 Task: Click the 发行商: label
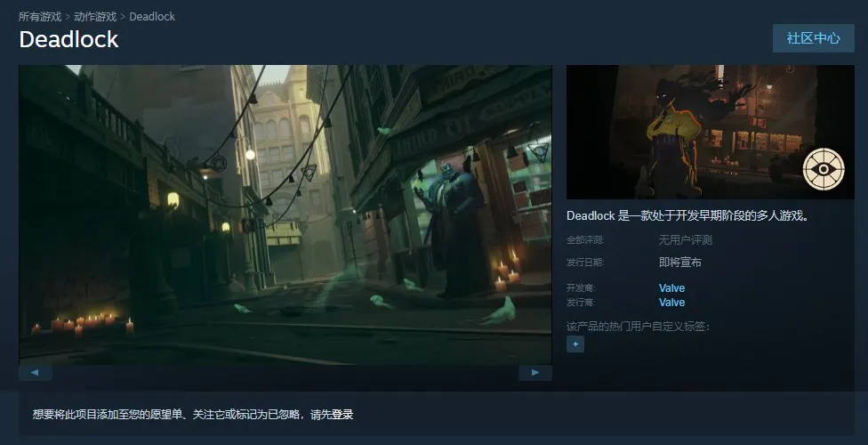click(581, 303)
